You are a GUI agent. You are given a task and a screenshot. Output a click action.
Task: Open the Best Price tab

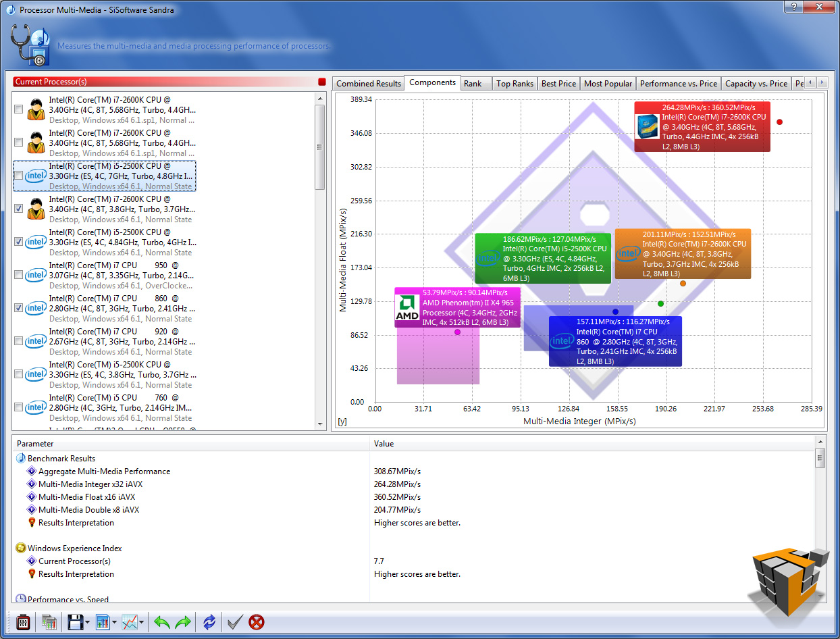tap(559, 84)
